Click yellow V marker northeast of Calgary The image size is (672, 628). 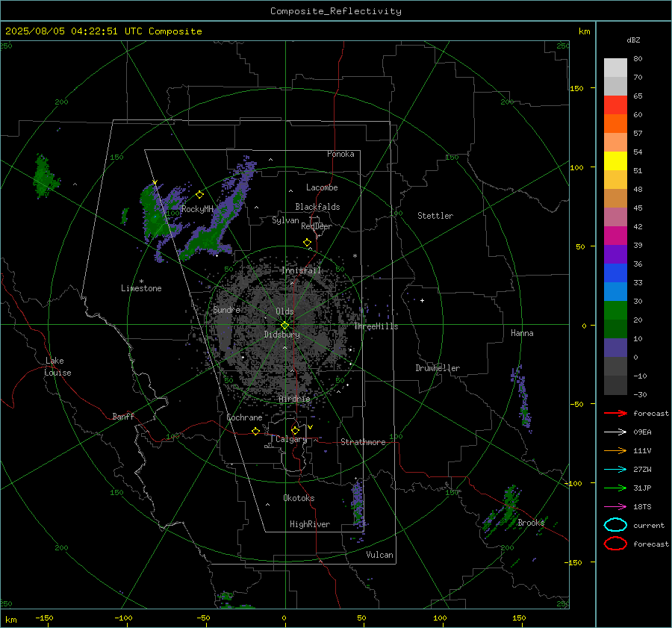[311, 427]
